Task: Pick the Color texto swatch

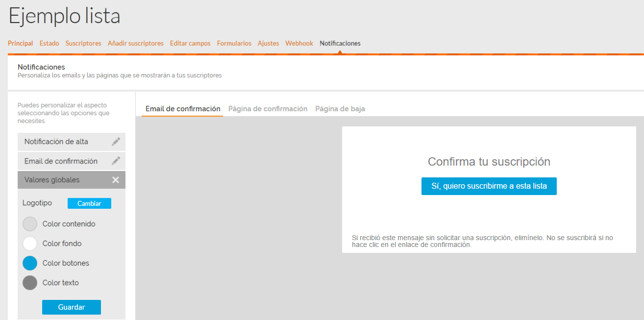Action: coord(30,283)
